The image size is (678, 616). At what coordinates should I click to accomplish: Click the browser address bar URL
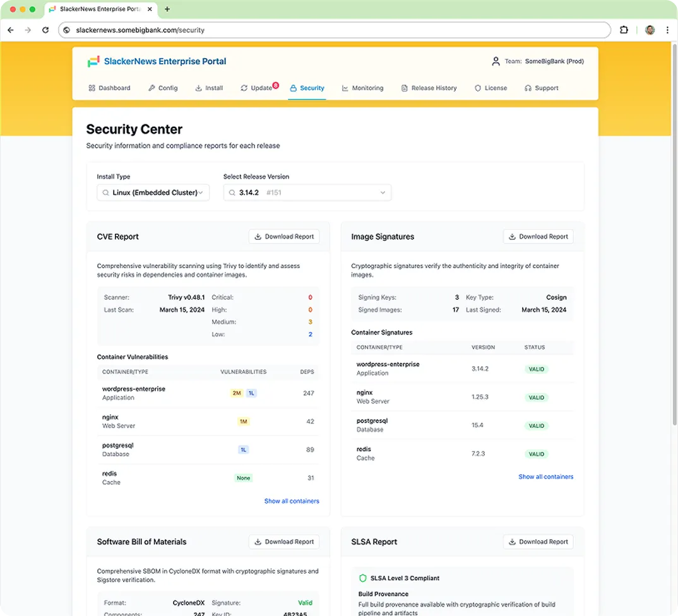point(140,30)
